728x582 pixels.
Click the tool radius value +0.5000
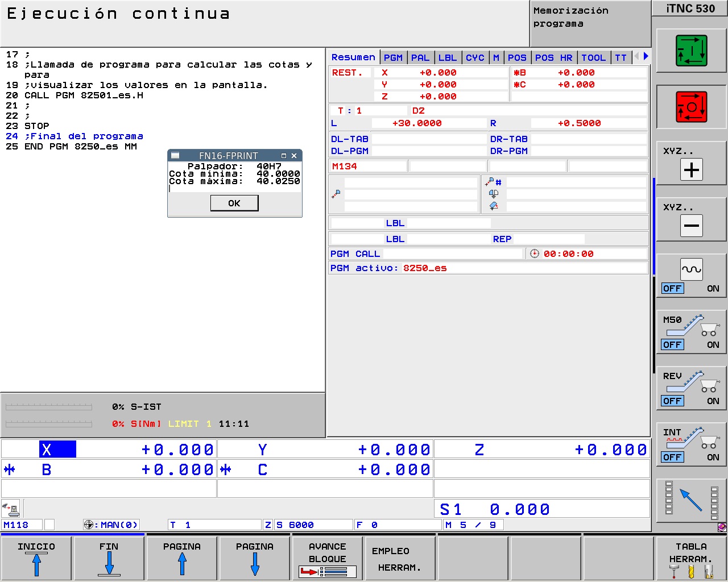[x=579, y=123]
